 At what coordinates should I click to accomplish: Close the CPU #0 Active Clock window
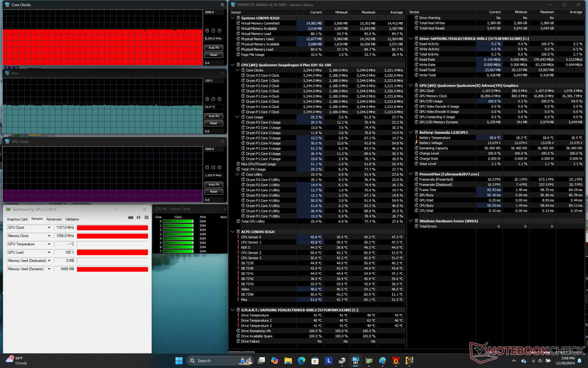[x=224, y=209]
